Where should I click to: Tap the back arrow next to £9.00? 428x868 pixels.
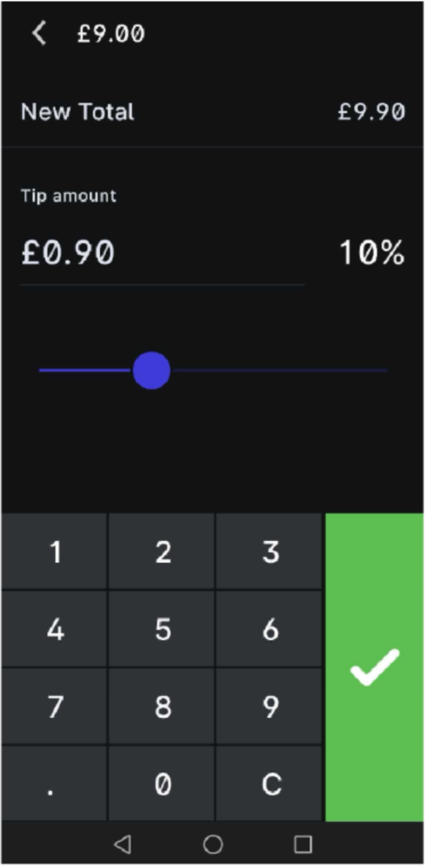39,34
